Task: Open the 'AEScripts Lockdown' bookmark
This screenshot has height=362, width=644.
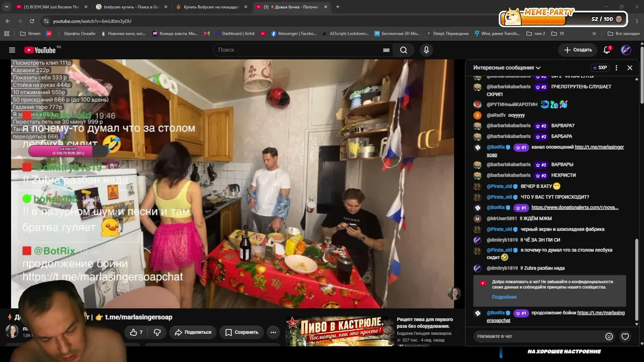Action: click(x=345, y=34)
